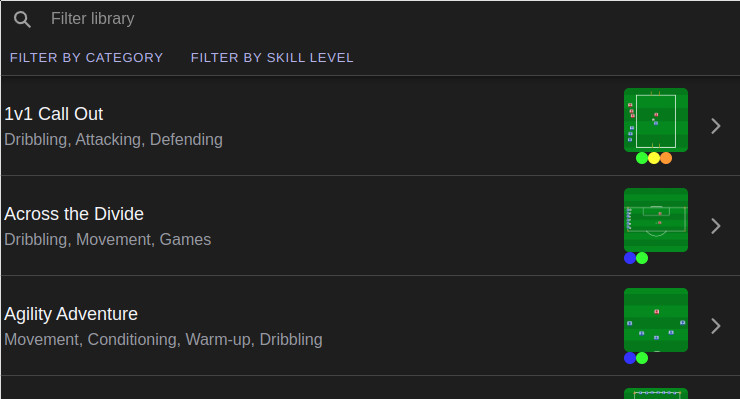Image resolution: width=740 pixels, height=399 pixels.
Task: Expand 1v1 Call Out with its chevron arrow
Action: (715, 126)
